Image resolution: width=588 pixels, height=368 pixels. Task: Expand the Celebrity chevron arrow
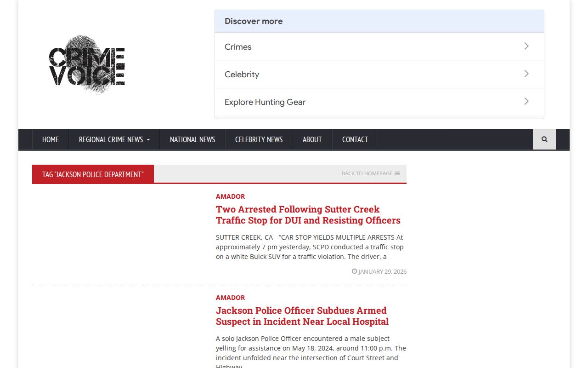pyautogui.click(x=526, y=74)
